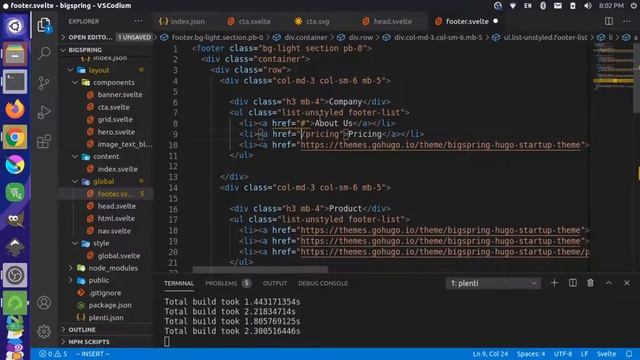Launch Chrome from the Ubuntu dock

15,137
